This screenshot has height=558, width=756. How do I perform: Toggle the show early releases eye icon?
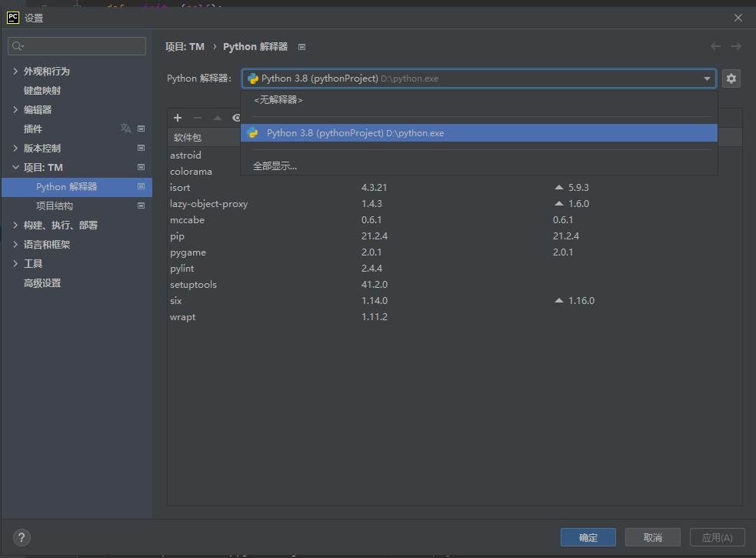[x=236, y=118]
